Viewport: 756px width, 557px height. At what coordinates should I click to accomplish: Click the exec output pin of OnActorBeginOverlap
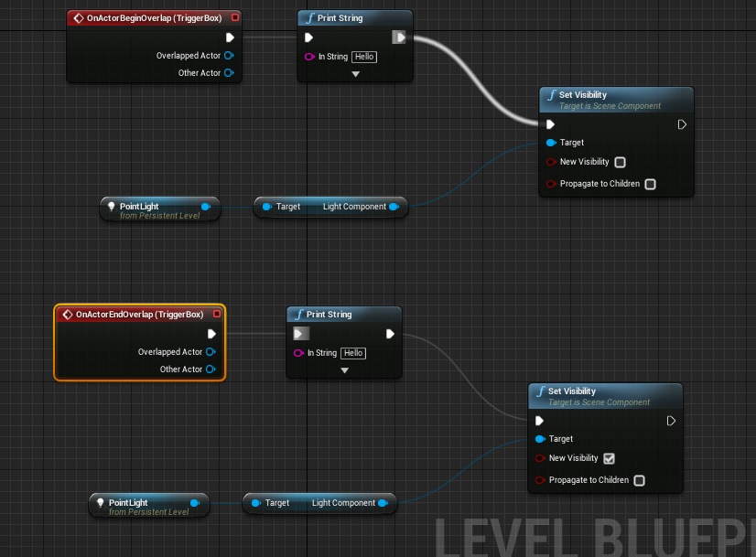click(230, 37)
